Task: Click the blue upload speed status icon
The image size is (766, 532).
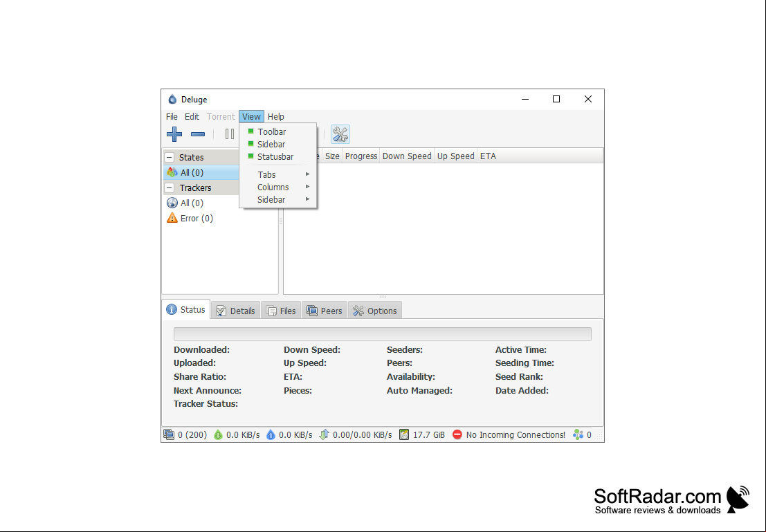Action: pyautogui.click(x=271, y=434)
